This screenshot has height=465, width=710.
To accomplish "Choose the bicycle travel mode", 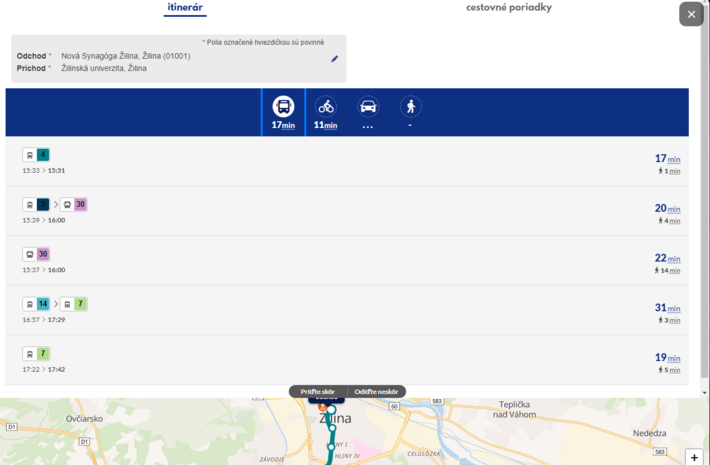I will [x=326, y=107].
